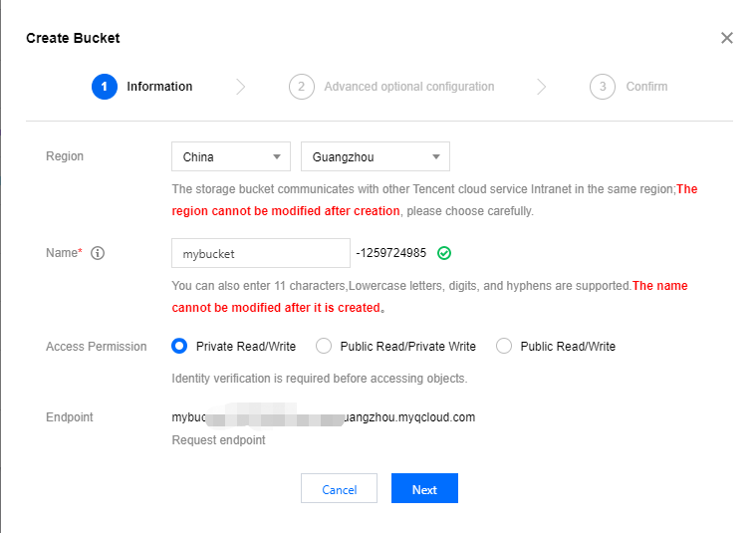This screenshot has width=756, height=533.
Task: Click the step 3 Confirm circle icon
Action: 602,87
